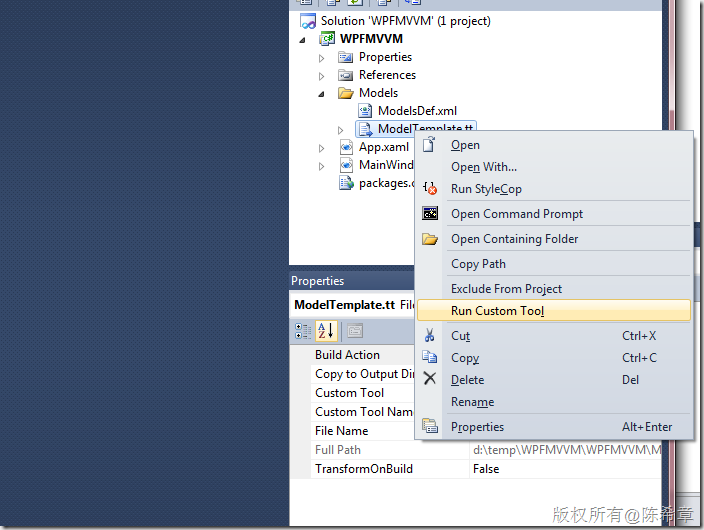Switch Properties grid to Alphabetical sort
Viewport: 704px width, 530px height.
point(326,331)
